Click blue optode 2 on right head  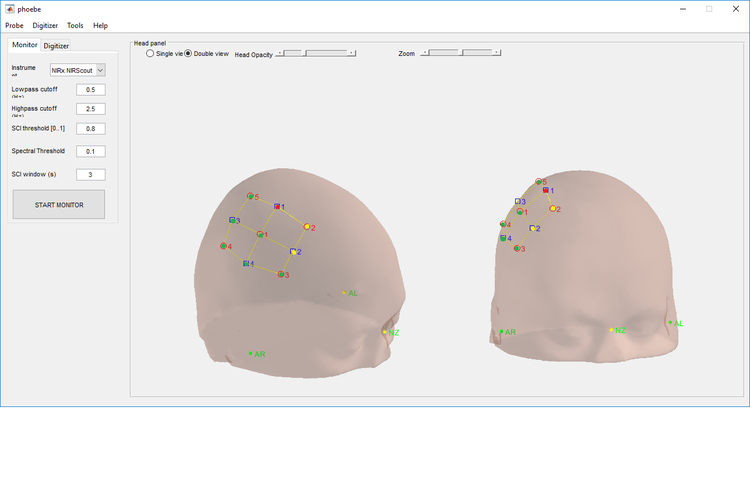click(532, 228)
